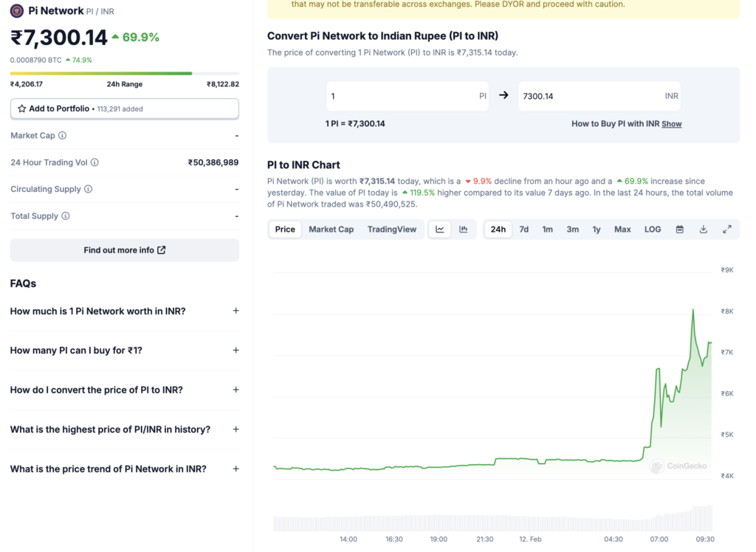The height and width of the screenshot is (552, 756).
Task: Select the TradingView chart tab
Action: pos(392,230)
